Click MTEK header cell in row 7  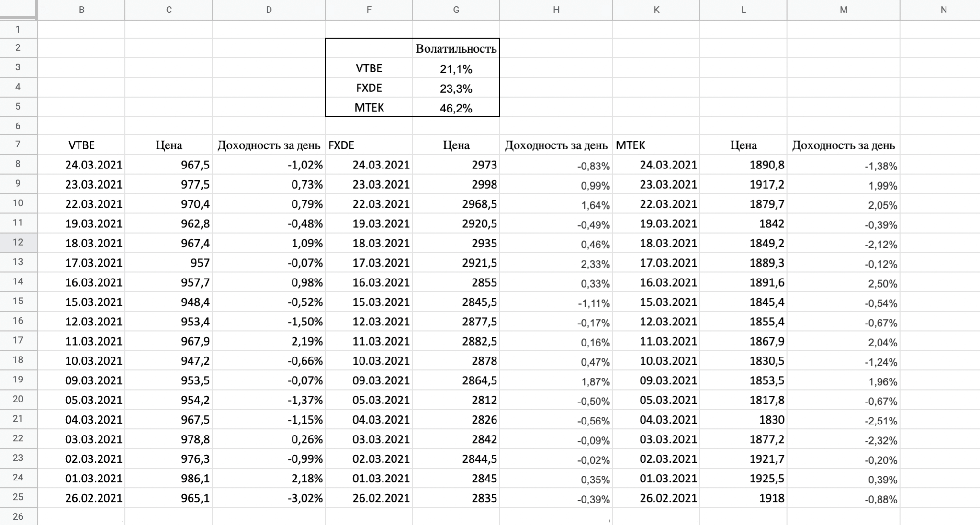[x=656, y=145]
